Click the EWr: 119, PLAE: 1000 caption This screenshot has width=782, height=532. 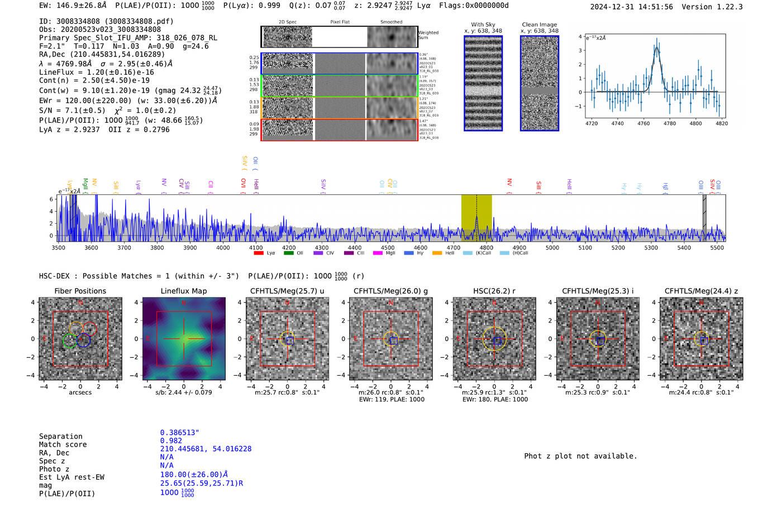[392, 400]
